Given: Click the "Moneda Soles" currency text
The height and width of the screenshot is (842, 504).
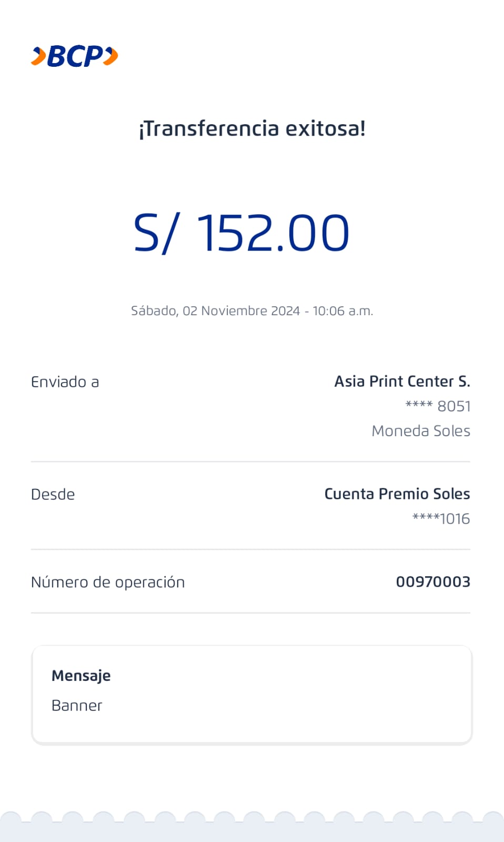Looking at the screenshot, I should click(x=421, y=431).
